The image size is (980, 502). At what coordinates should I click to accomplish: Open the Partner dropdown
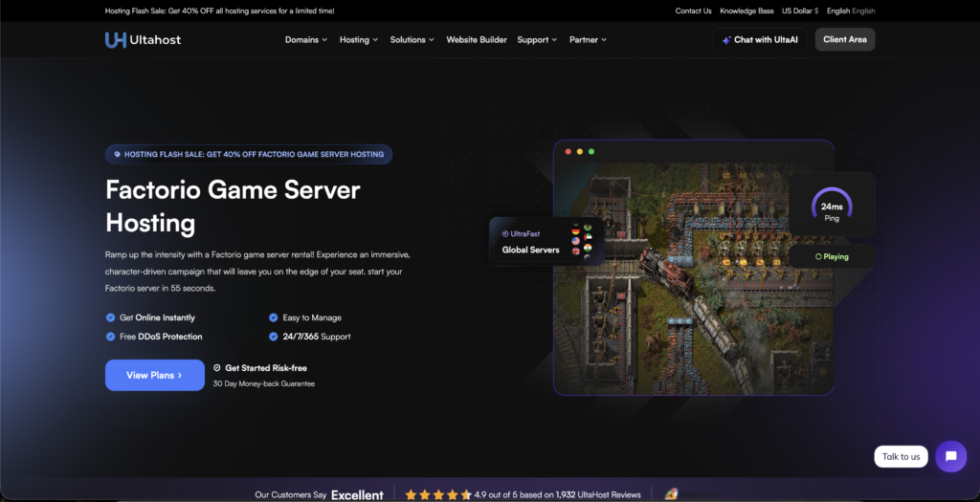pos(588,39)
